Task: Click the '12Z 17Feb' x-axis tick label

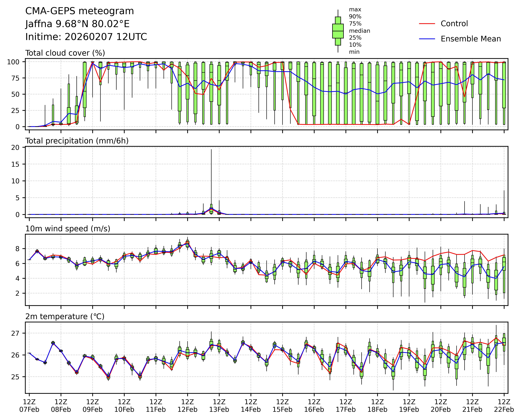Action: tap(345, 406)
